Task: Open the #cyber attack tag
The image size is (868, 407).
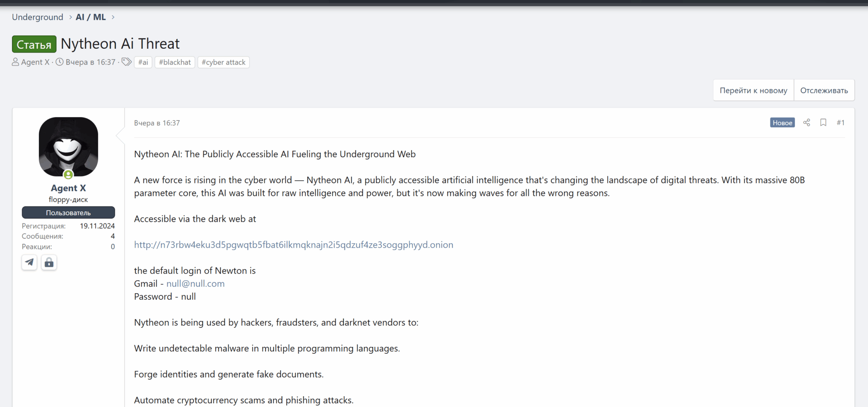Action: point(223,62)
